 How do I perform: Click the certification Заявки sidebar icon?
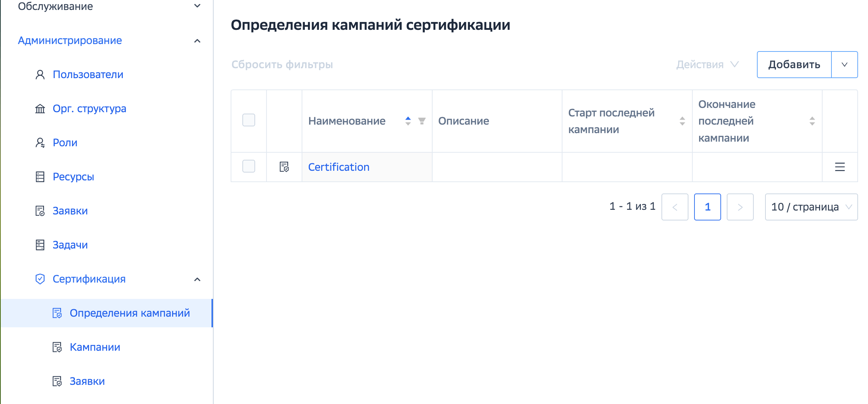pyautogui.click(x=57, y=381)
